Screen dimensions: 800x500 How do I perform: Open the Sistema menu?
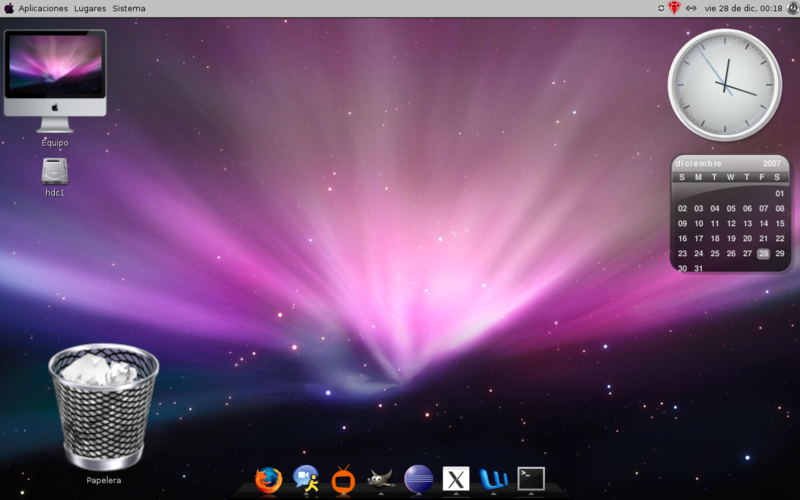pyautogui.click(x=129, y=8)
